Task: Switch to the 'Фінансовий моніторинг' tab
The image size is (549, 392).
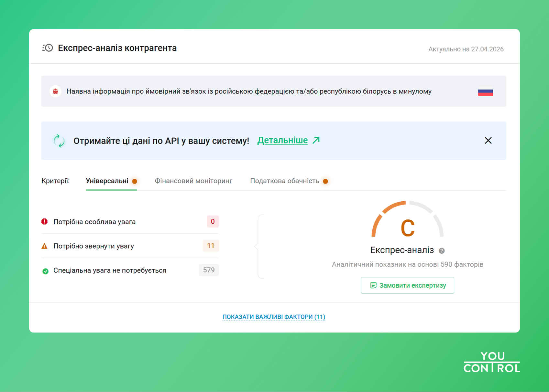Action: click(x=194, y=181)
